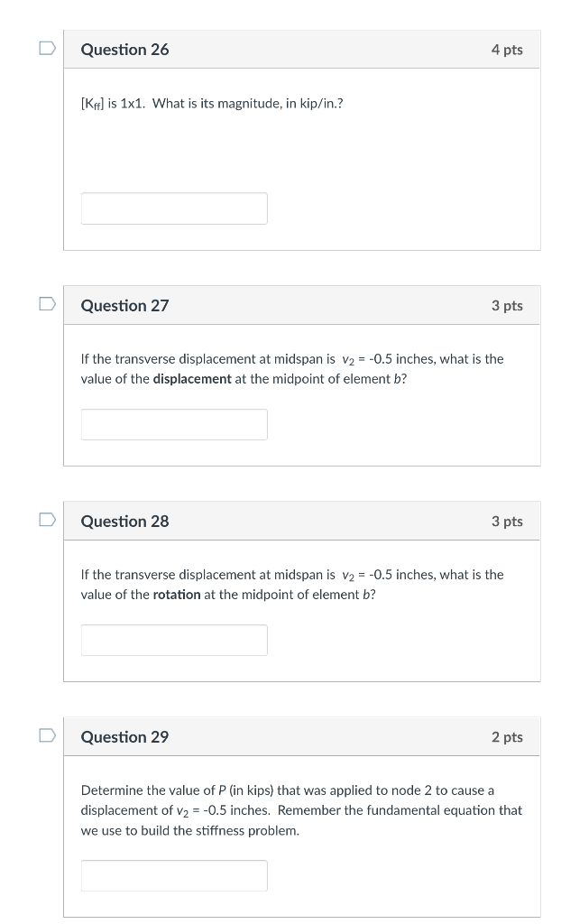Select the Question 27 header title

(124, 305)
